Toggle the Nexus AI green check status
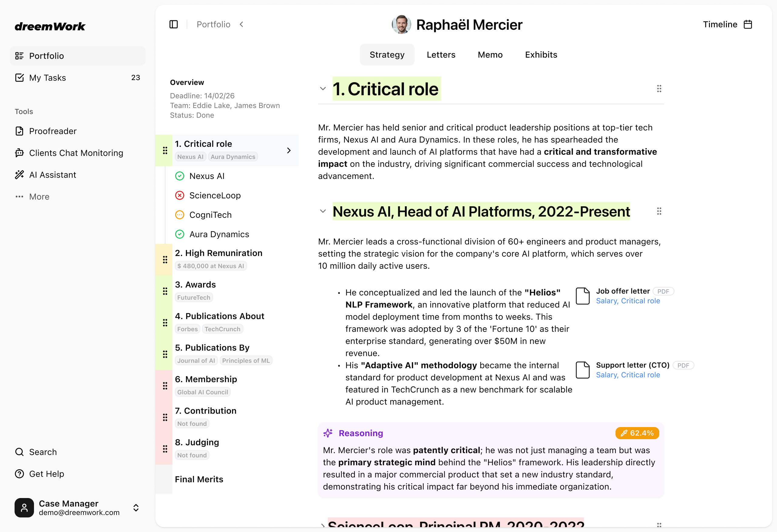 tap(180, 176)
